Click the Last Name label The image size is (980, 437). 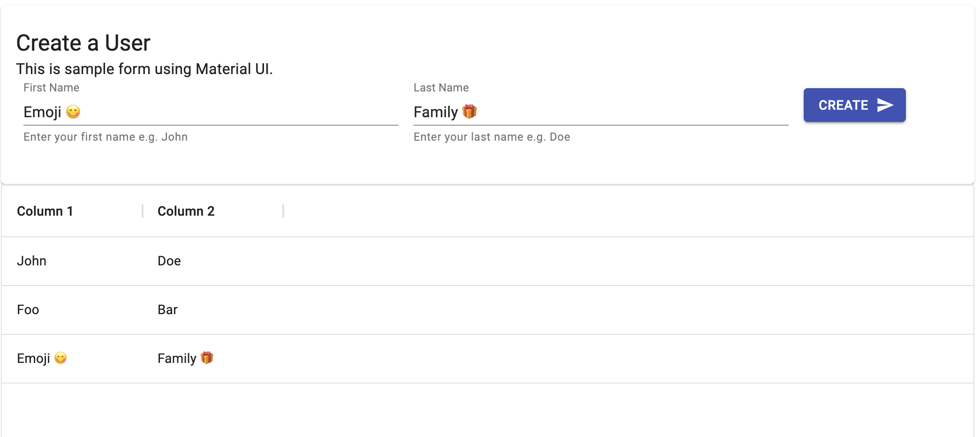click(x=441, y=88)
